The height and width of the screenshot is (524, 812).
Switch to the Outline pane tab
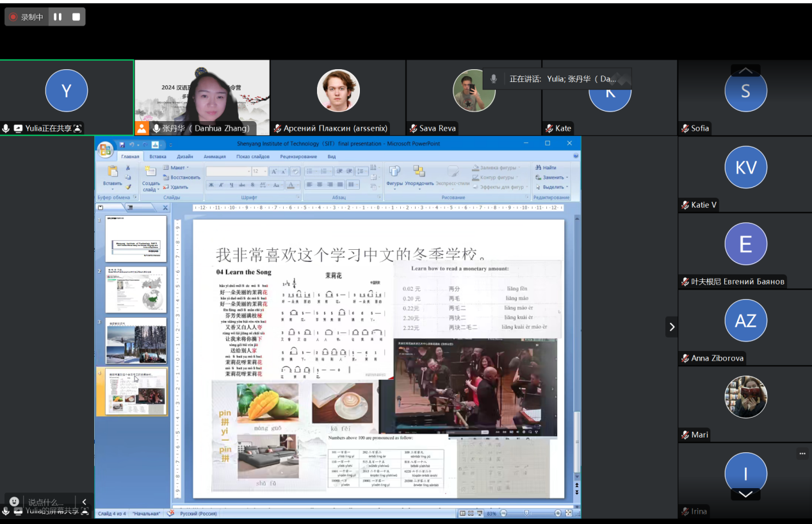[131, 208]
